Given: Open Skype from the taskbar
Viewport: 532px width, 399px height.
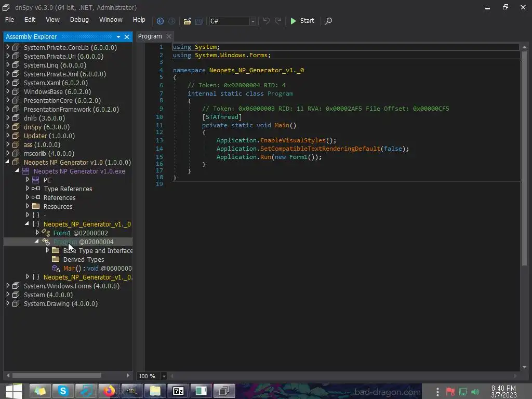Looking at the screenshot, I should [x=63, y=391].
